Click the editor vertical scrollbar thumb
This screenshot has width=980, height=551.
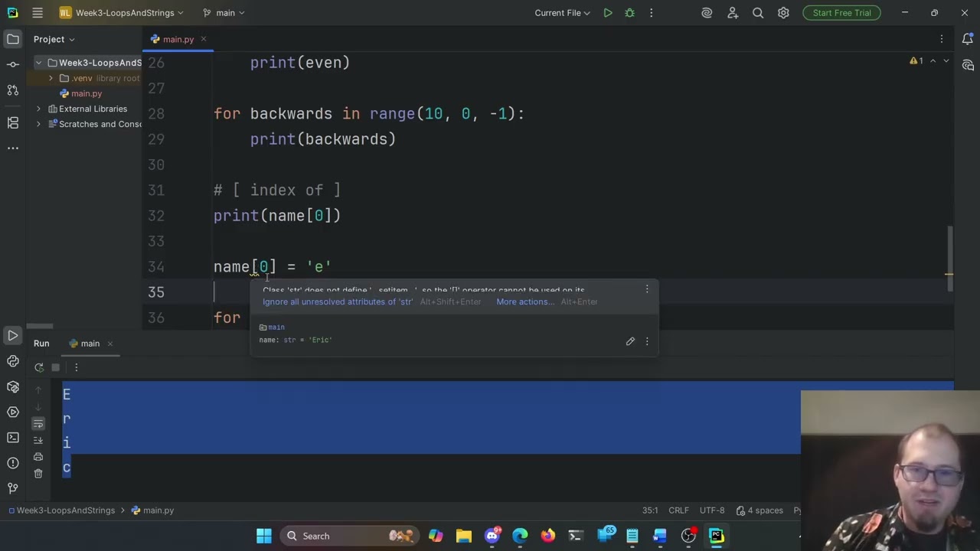[949, 258]
